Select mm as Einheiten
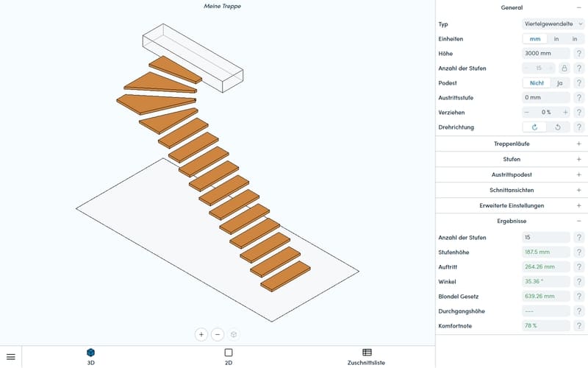Image resolution: width=588 pixels, height=368 pixels. [x=535, y=39]
